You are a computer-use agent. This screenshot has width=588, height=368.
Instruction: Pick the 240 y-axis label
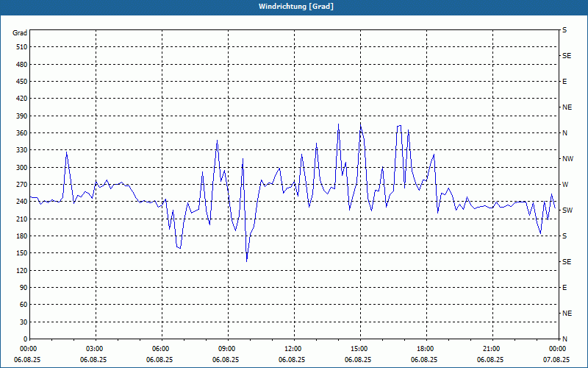22,202
